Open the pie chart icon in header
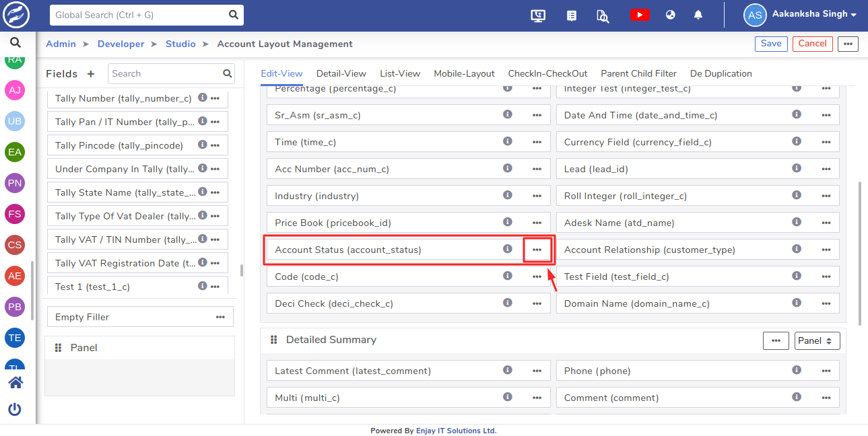Screen dimensions: 868x436 [671, 15]
